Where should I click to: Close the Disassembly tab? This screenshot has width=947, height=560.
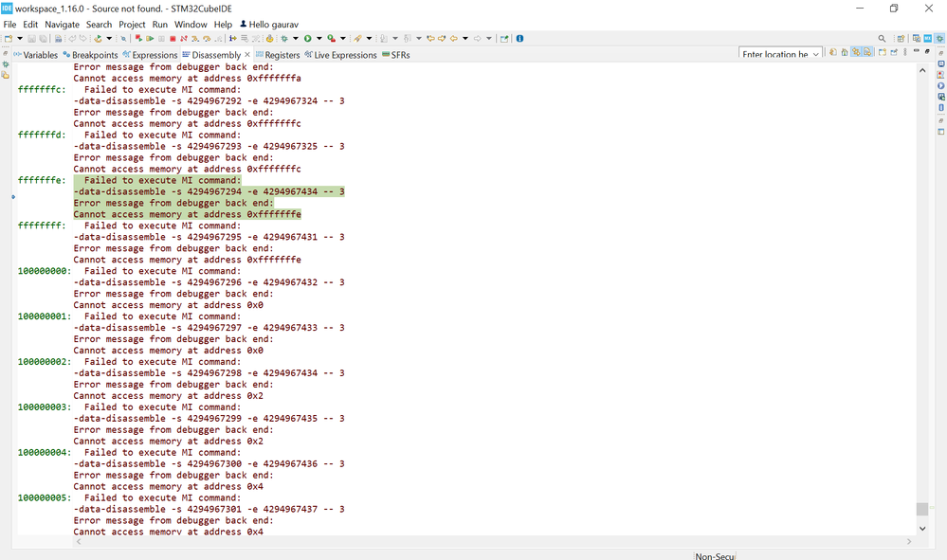click(x=247, y=54)
